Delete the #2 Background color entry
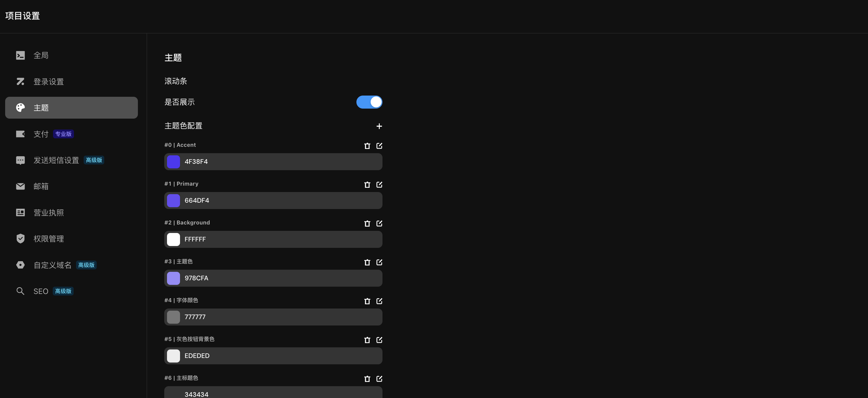868x398 pixels. (x=367, y=224)
